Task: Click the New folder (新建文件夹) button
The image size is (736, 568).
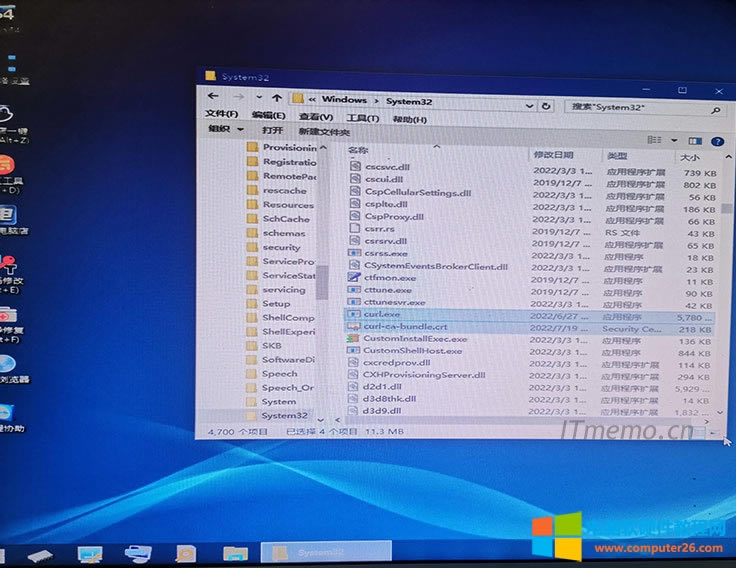Action: tap(323, 132)
